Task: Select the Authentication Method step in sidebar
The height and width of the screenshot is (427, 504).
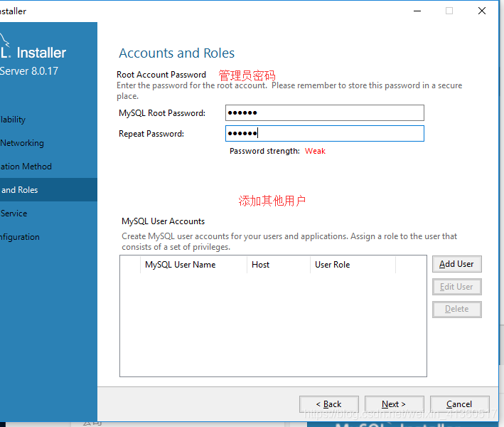Action: click(48, 167)
